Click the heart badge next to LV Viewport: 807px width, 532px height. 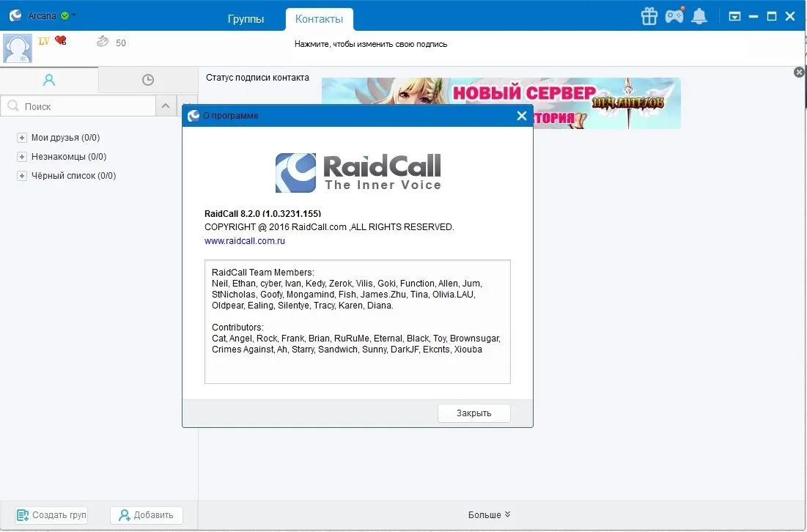(x=61, y=40)
